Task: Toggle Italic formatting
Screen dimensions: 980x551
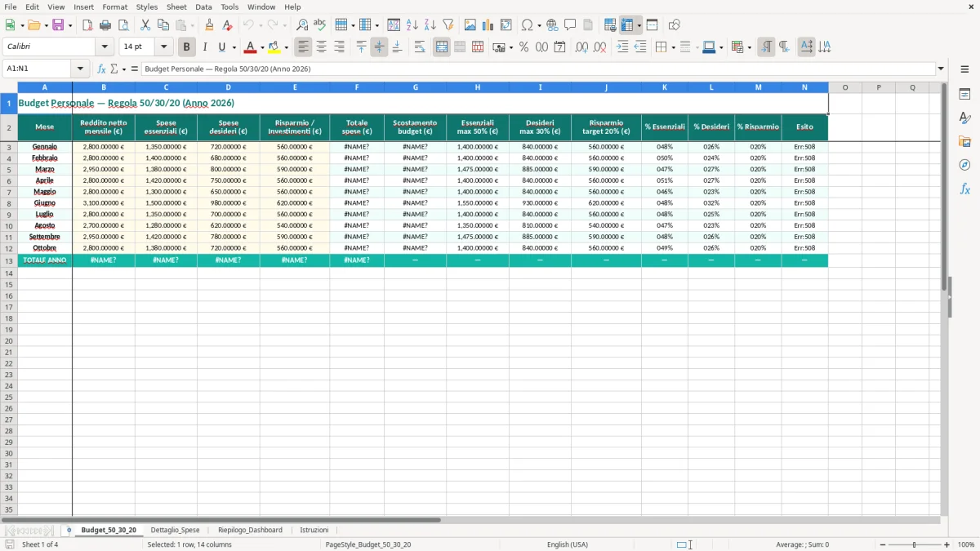Action: pos(205,47)
